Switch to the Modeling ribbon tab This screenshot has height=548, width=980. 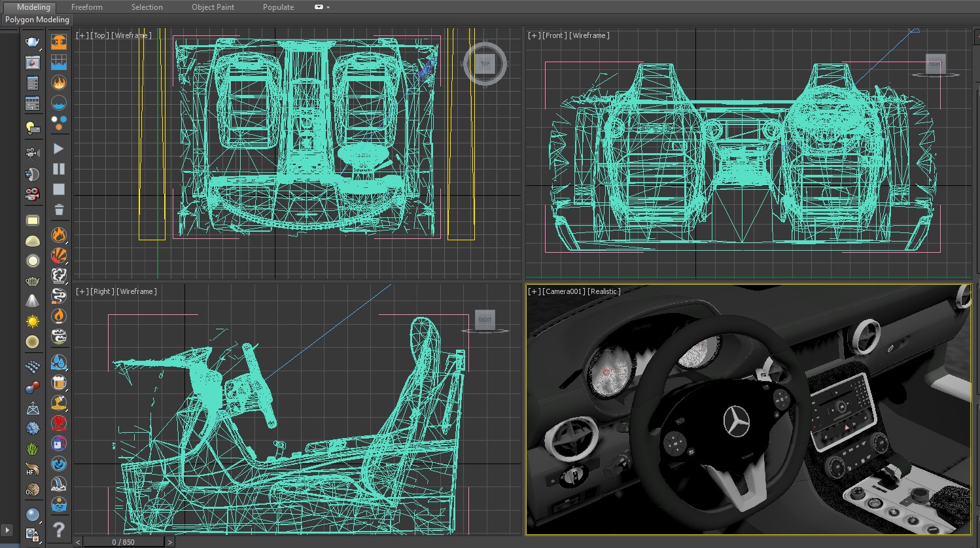point(33,7)
